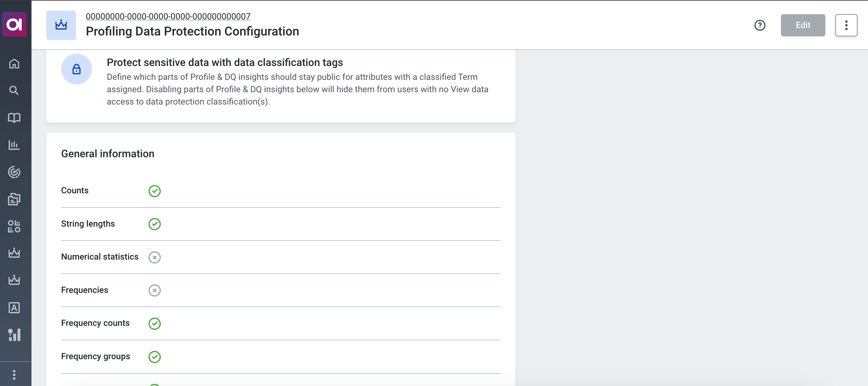The height and width of the screenshot is (386, 868).
Task: Toggle the Counts enabled checkmark
Action: click(154, 191)
